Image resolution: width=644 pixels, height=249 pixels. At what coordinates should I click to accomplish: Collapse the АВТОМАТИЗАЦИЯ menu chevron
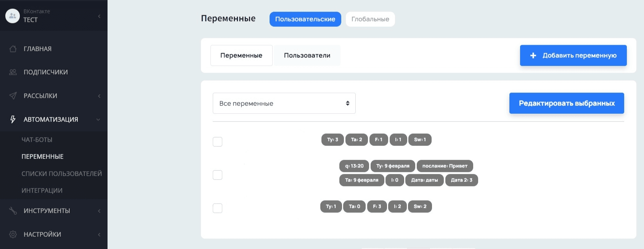pyautogui.click(x=98, y=120)
